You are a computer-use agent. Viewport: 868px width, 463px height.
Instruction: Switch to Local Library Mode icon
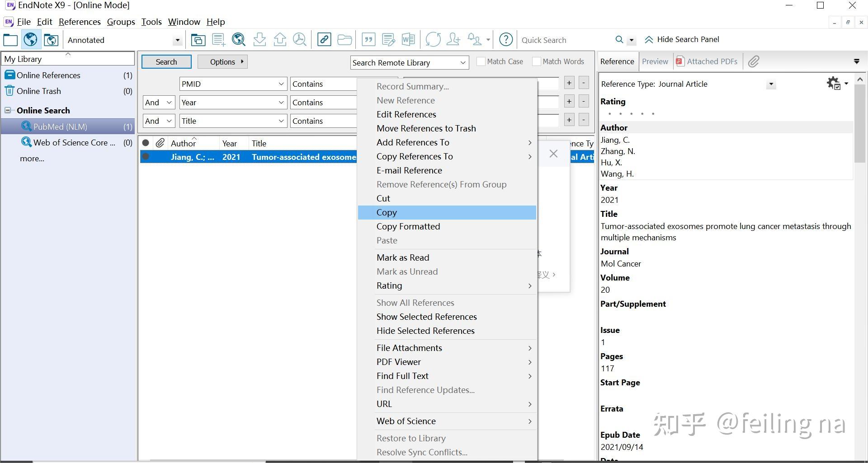[x=10, y=40]
